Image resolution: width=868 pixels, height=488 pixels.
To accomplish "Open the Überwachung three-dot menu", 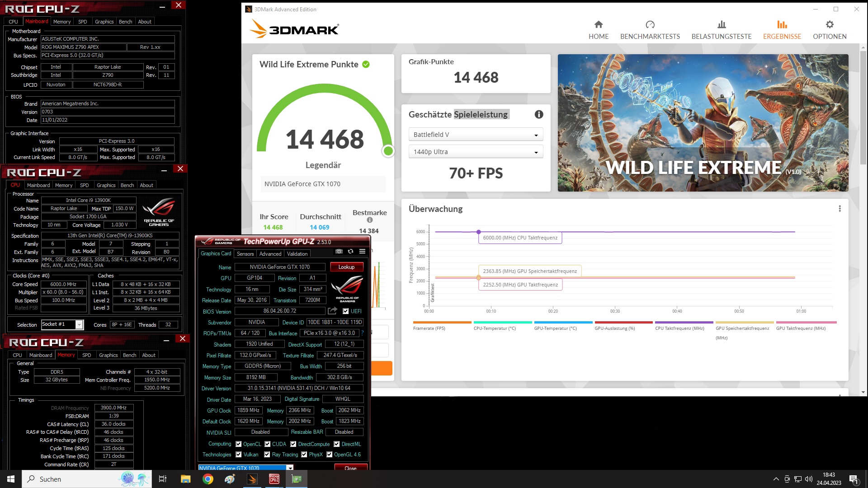I will 840,209.
